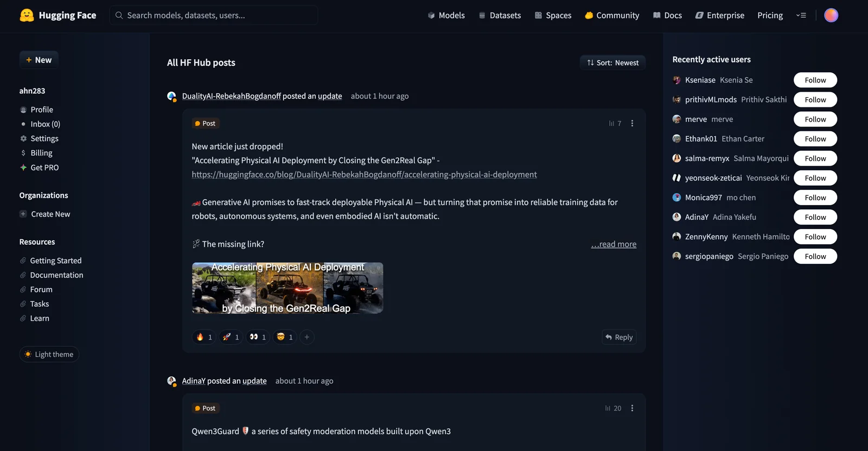Image resolution: width=868 pixels, height=451 pixels.
Task: Open the Accelerating Physical AI Deployment image
Action: click(288, 288)
